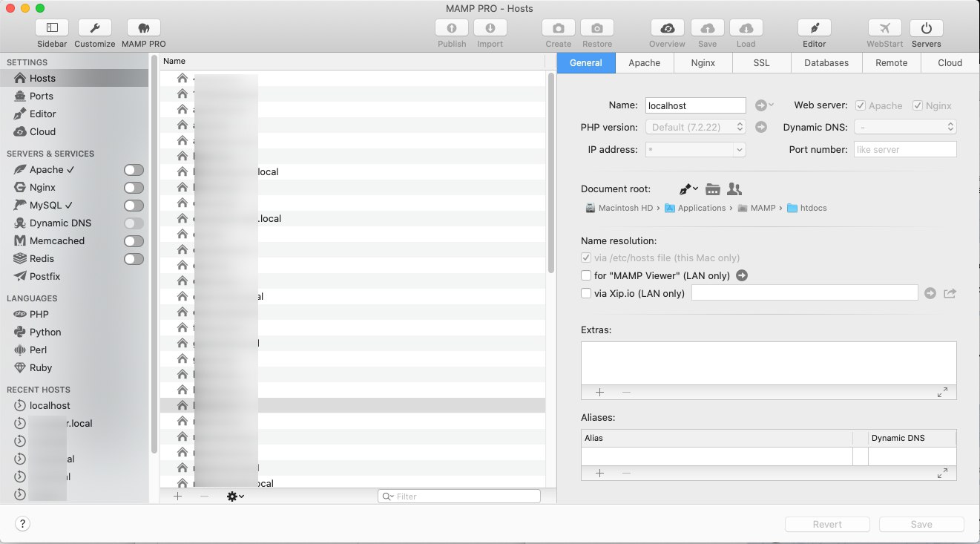Switch to the Databases tab

click(826, 63)
